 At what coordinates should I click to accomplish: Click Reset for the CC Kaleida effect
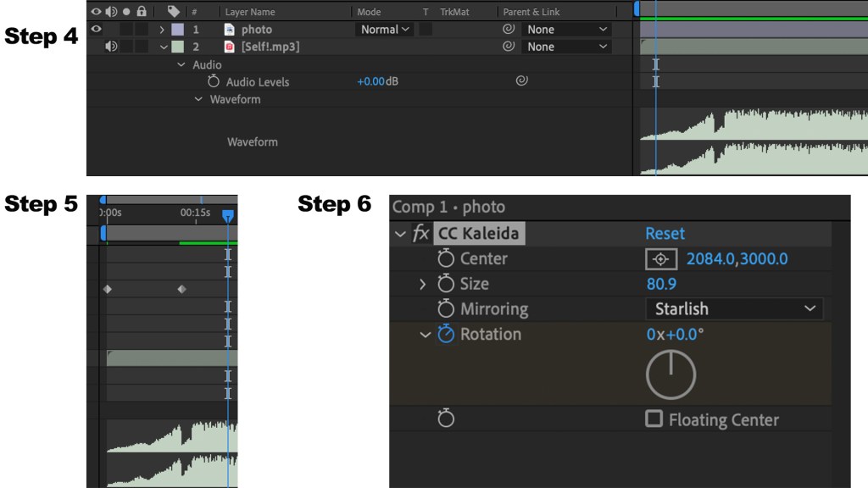[665, 233]
